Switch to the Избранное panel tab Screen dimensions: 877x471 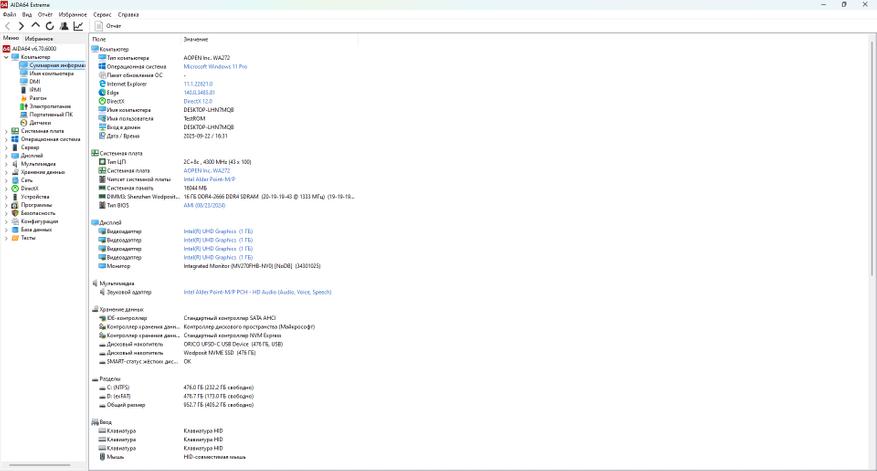pos(39,39)
